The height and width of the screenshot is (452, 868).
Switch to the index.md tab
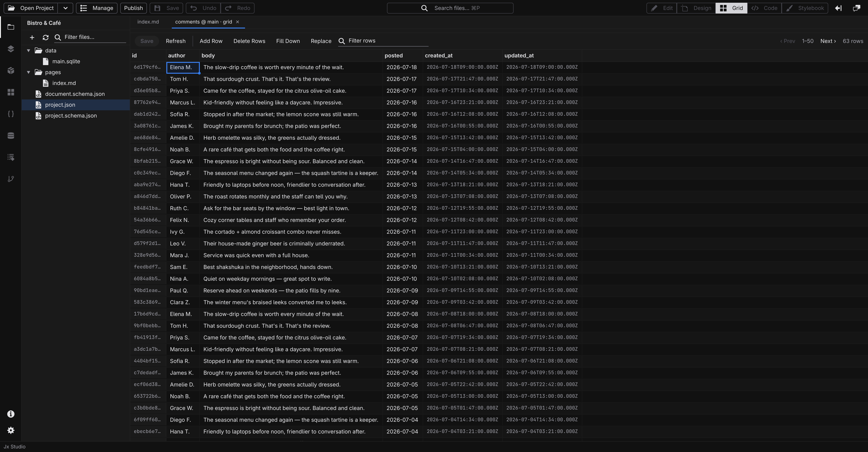click(x=148, y=22)
